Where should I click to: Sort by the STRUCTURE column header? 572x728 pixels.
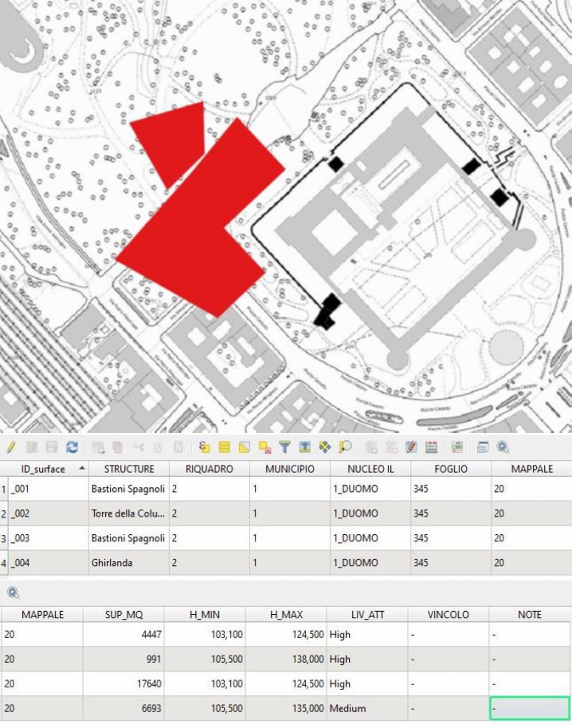click(x=129, y=469)
